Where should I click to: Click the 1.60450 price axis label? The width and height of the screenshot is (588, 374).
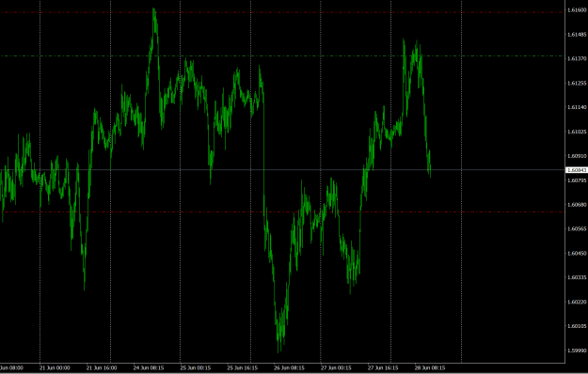577,254
